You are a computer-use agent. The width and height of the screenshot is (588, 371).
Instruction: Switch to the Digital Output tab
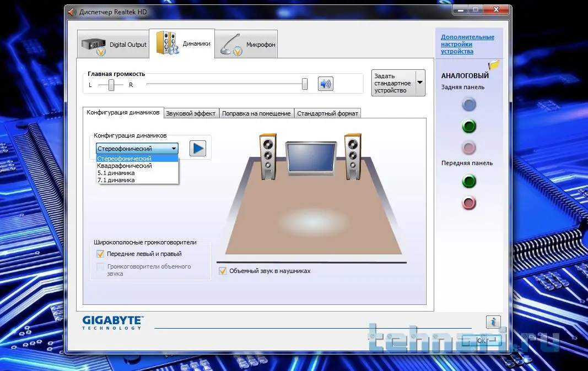[114, 45]
